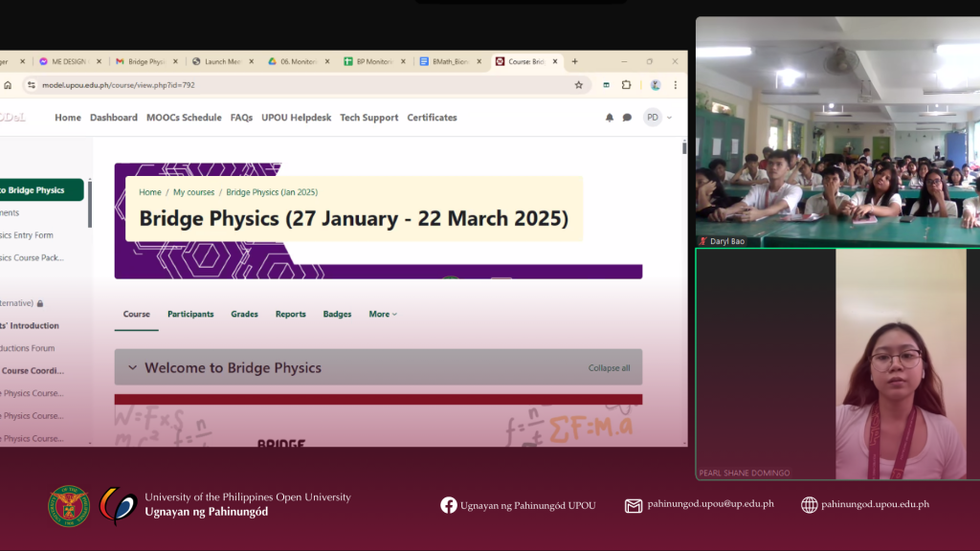
Task: Bookmark this page with the star icon
Action: (579, 85)
